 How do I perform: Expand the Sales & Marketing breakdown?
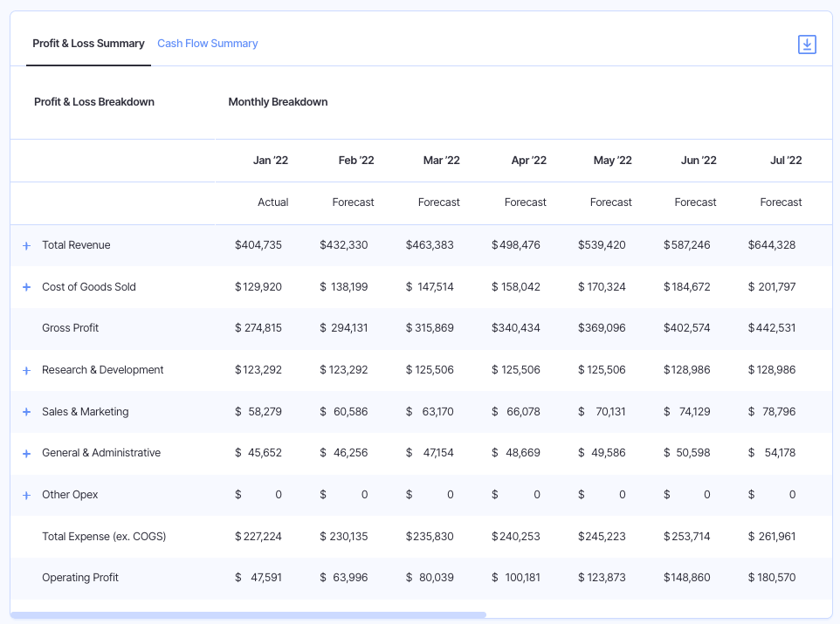(x=26, y=412)
